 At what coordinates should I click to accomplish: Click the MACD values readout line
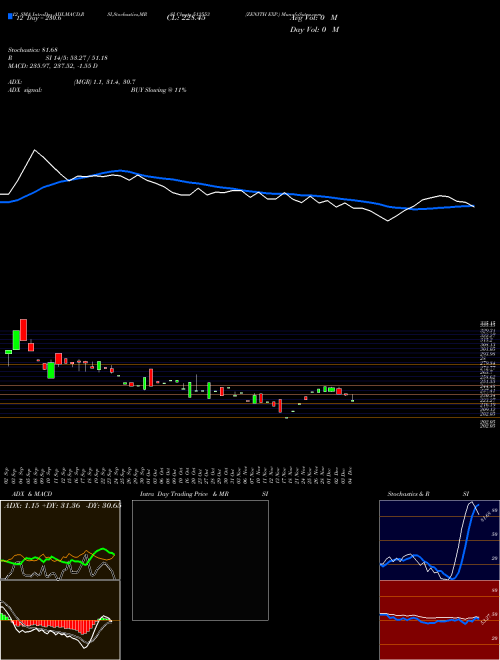[x=53, y=66]
